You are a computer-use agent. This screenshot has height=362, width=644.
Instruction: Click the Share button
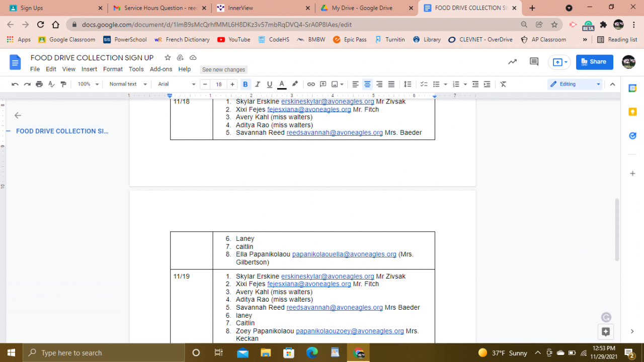595,62
